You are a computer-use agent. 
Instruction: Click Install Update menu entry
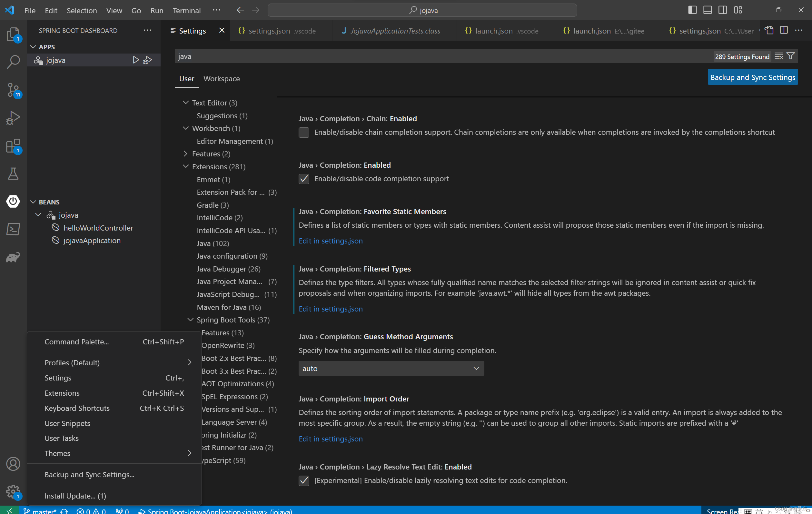click(x=114, y=496)
